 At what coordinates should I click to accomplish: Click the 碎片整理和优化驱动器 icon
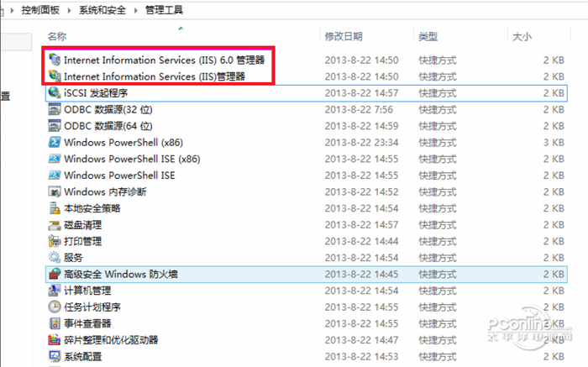click(x=55, y=340)
